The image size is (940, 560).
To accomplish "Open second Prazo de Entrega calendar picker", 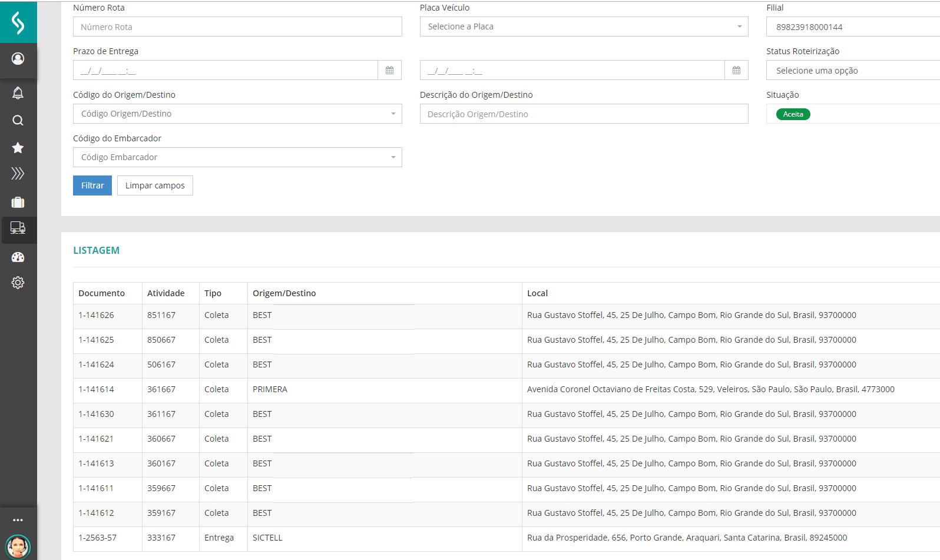I will tap(736, 71).
